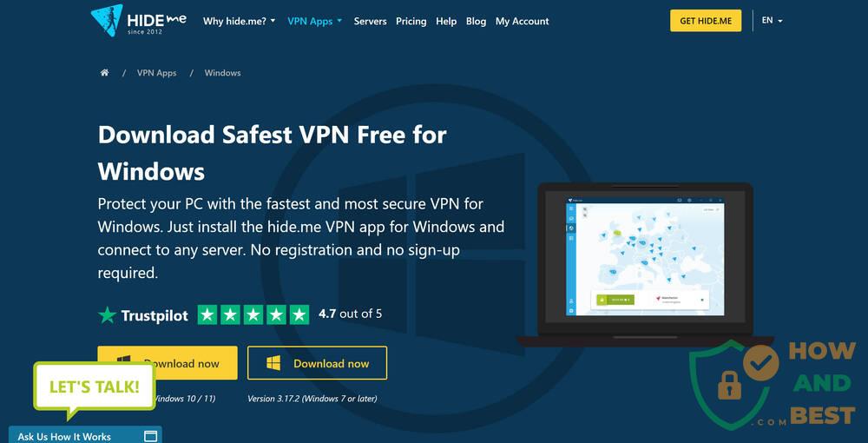
Task: Click the VPN Apps breadcrumb link
Action: tap(156, 73)
